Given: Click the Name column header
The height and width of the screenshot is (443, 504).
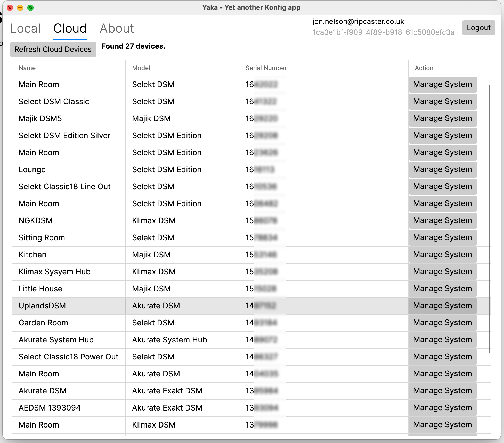Looking at the screenshot, I should click(27, 68).
